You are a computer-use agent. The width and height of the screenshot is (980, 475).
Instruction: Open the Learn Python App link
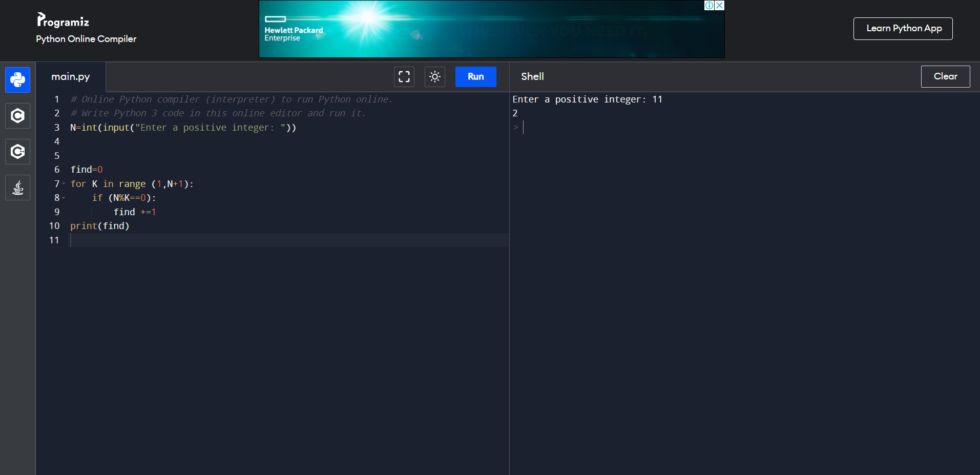(x=903, y=29)
